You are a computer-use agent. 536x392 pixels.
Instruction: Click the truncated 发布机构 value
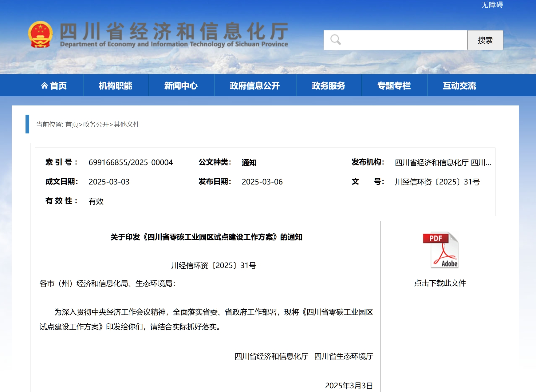click(x=443, y=162)
